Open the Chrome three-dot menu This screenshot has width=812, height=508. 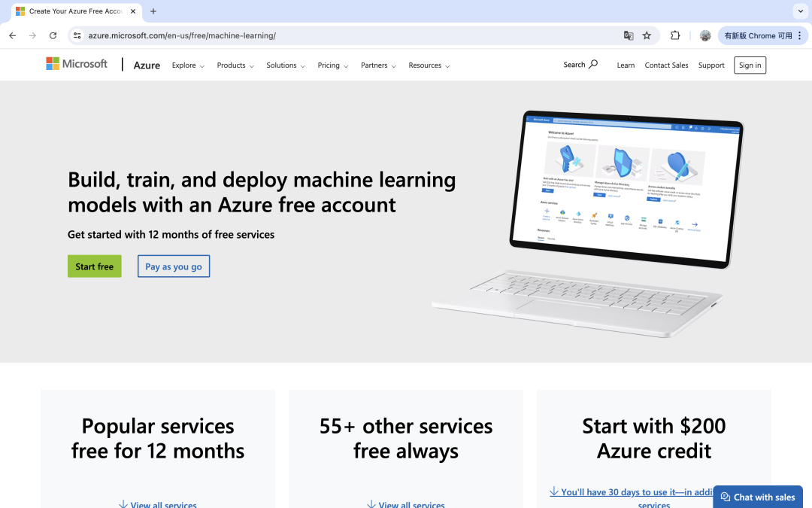[799, 36]
